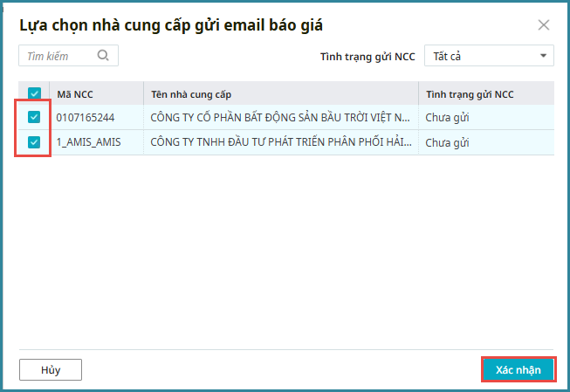Click CÔNG TY CỔ PHẦN BẤT ĐỘNG SẢN name
570x392 pixels.
tap(280, 118)
